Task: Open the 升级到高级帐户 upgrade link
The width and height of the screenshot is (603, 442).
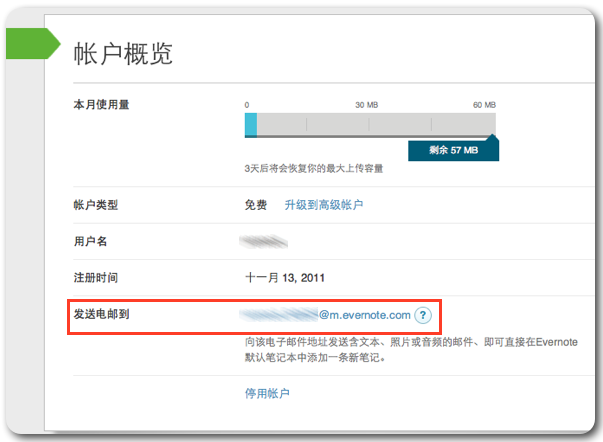Action: [323, 205]
